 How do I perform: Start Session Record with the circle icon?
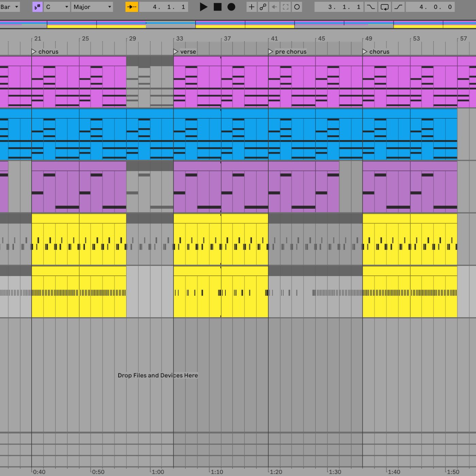coord(296,7)
